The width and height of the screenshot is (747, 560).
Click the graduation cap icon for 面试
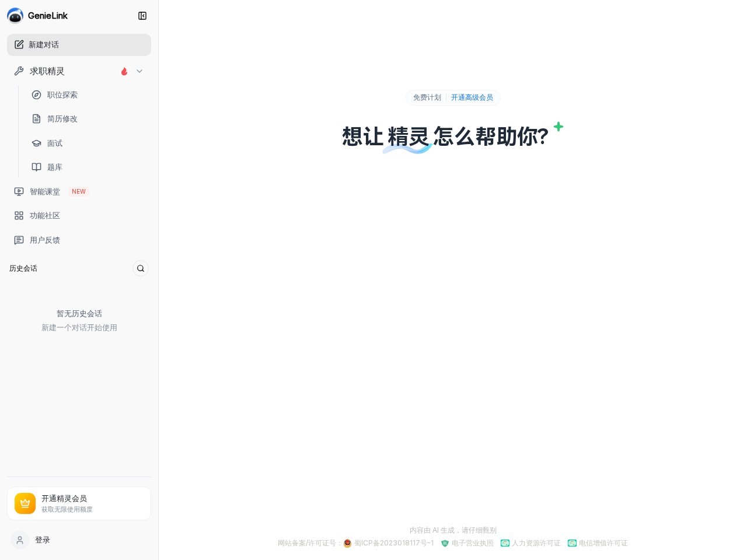coord(36,143)
